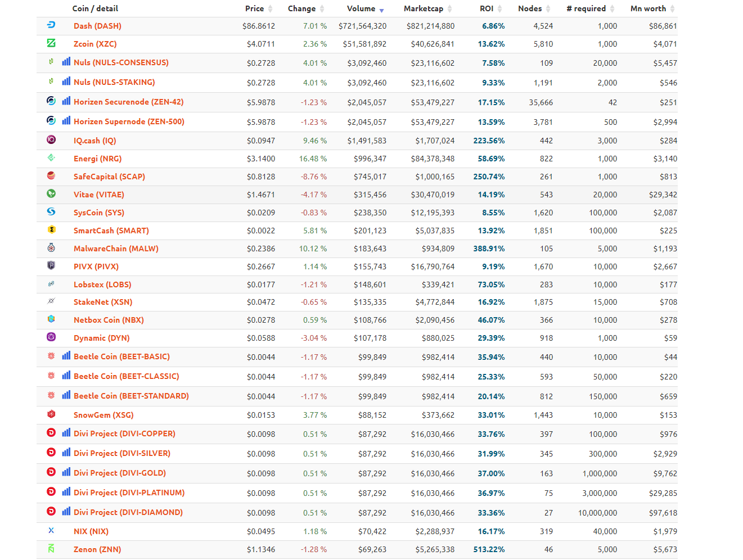743x560 pixels.
Task: Open chart icon for Divi Project (DIVI-DIAMOND)
Action: [66, 511]
